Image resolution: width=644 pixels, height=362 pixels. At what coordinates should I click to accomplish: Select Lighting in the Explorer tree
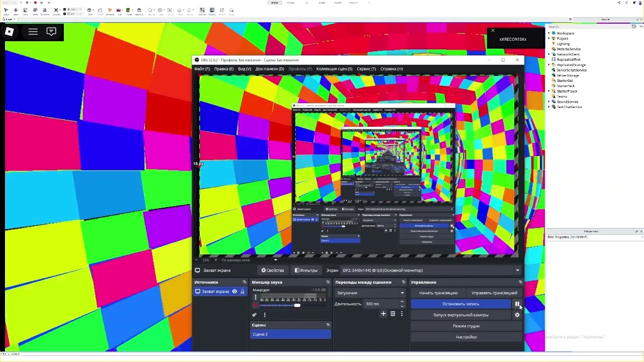(563, 44)
